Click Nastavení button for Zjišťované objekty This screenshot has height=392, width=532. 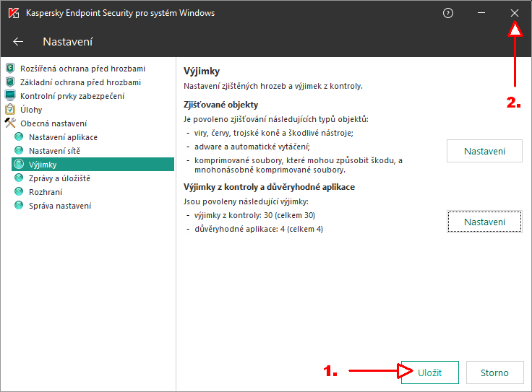pyautogui.click(x=484, y=151)
